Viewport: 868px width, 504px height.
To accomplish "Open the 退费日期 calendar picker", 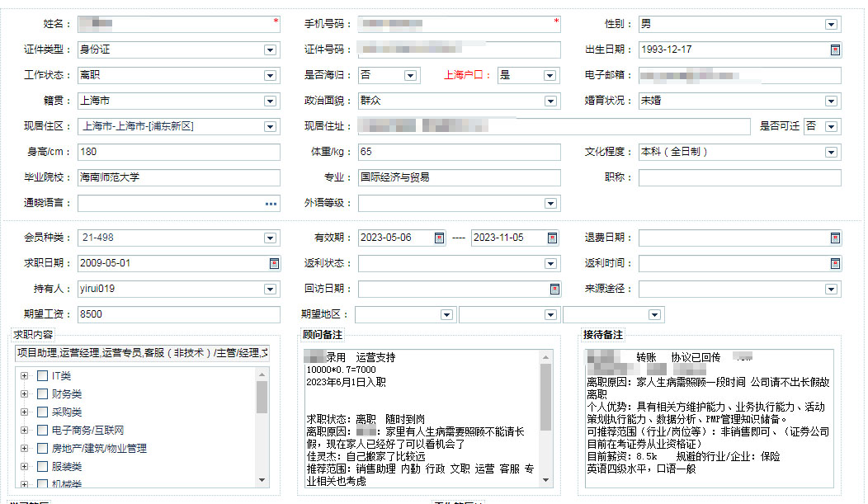I will (x=835, y=238).
